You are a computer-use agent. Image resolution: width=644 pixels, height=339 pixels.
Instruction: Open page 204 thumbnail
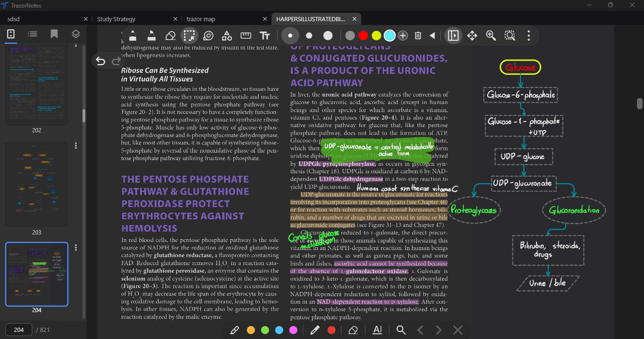[x=37, y=274]
